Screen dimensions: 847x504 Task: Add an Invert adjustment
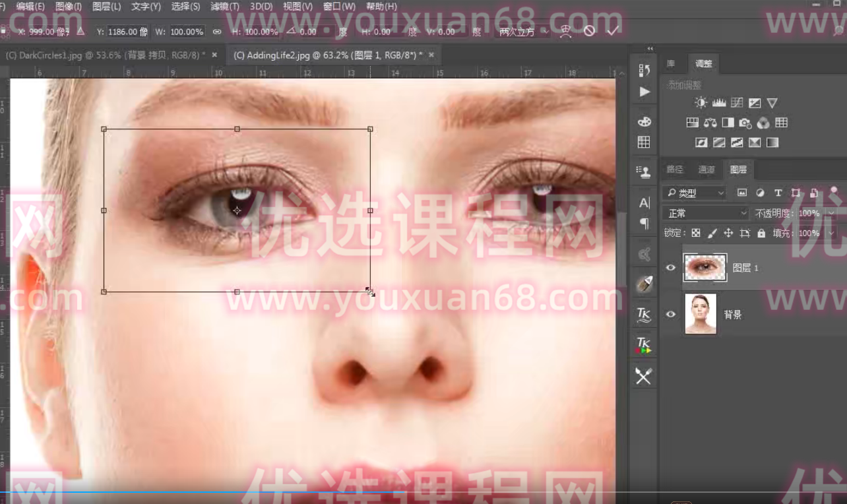click(x=701, y=142)
